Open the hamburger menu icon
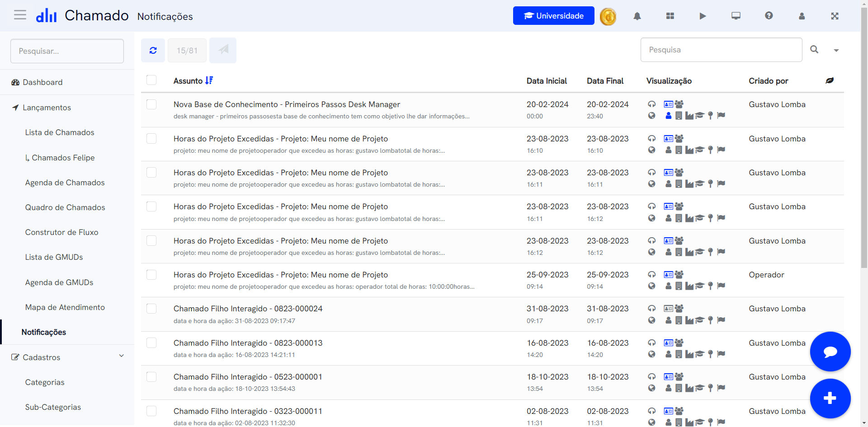Image resolution: width=868 pixels, height=427 pixels. tap(20, 15)
